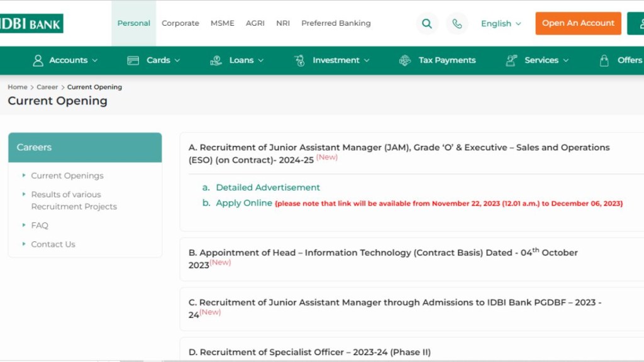This screenshot has width=644, height=362.
Task: Click the phone contact icon
Action: (x=457, y=24)
